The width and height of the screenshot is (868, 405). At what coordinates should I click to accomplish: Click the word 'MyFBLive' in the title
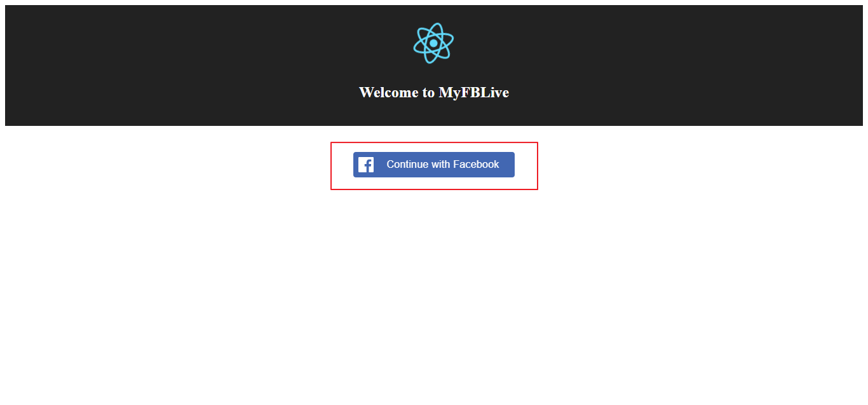click(x=474, y=92)
